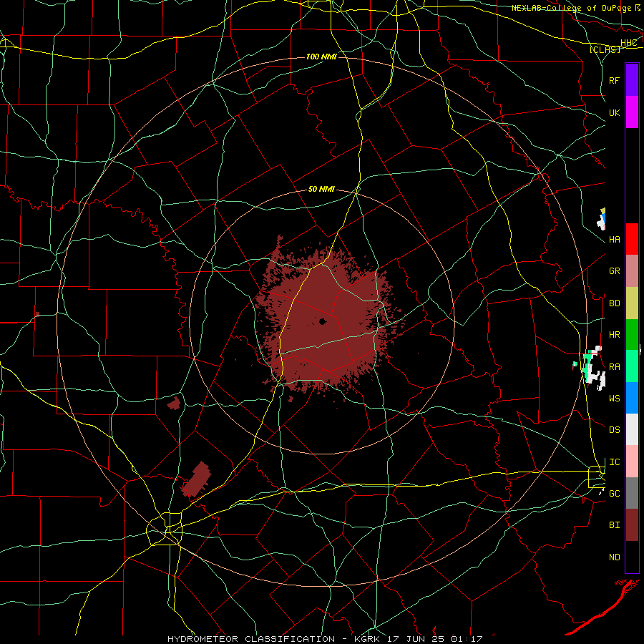Click the RA light green legend swatch

pos(632,366)
